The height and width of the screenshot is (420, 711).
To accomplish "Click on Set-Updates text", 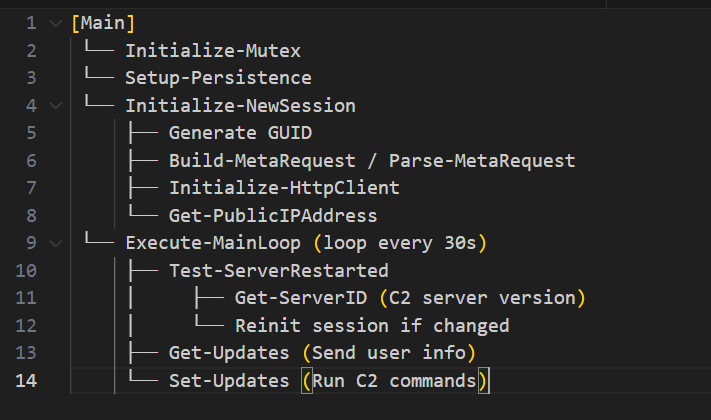I will pyautogui.click(x=229, y=381).
